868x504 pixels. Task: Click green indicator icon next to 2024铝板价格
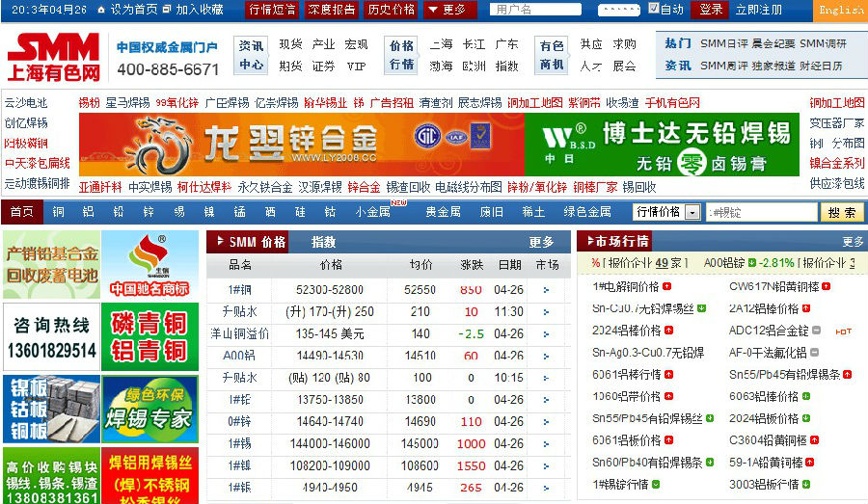pyautogui.click(x=806, y=418)
